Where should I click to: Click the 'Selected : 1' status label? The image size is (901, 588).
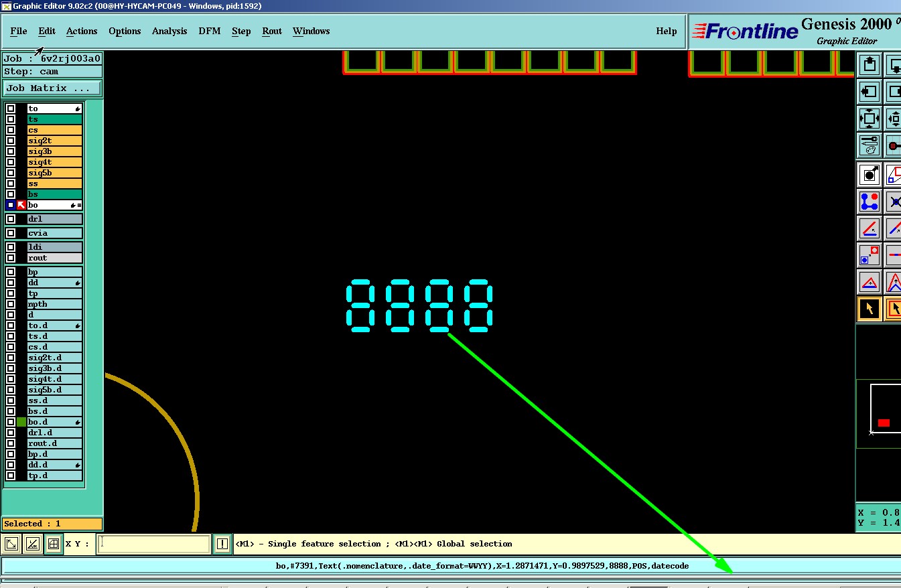point(52,524)
